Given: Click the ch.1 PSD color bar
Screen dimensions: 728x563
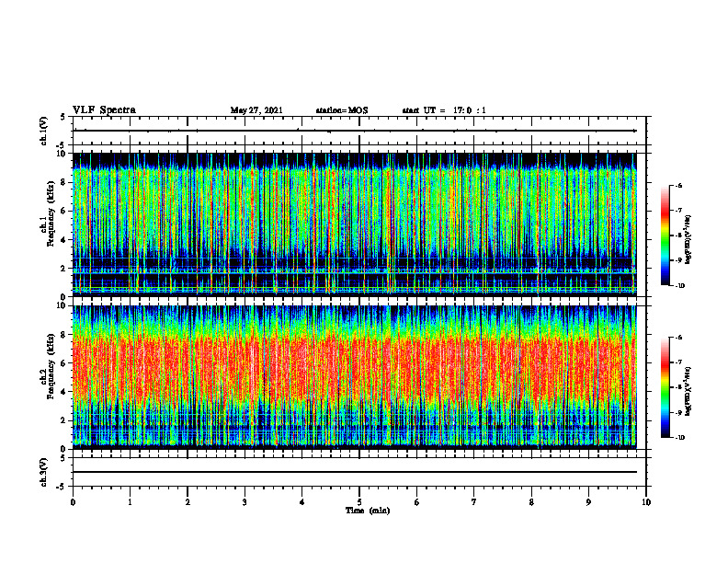Looking at the screenshot, I should pos(665,236).
